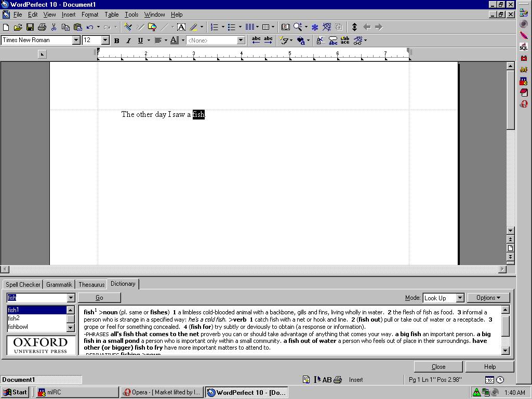
Task: Cut selection with the scissors icon
Action: (x=54, y=27)
